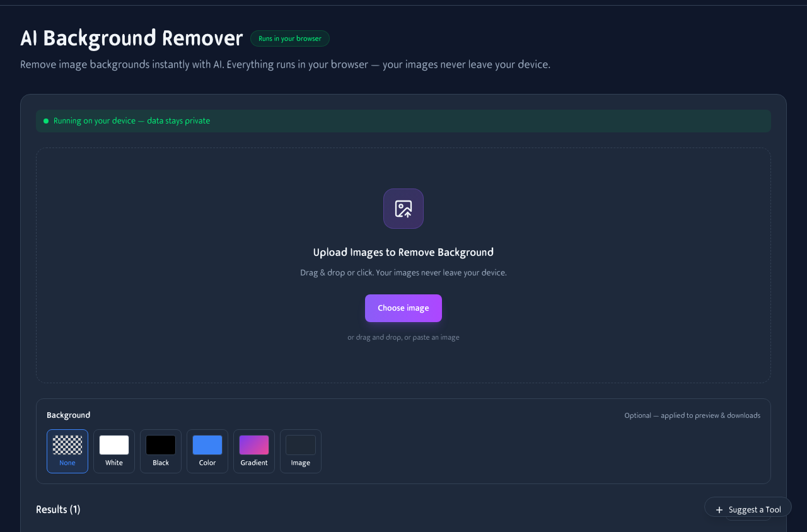
Task: Click 'Running on your device' status text
Action: (x=132, y=121)
